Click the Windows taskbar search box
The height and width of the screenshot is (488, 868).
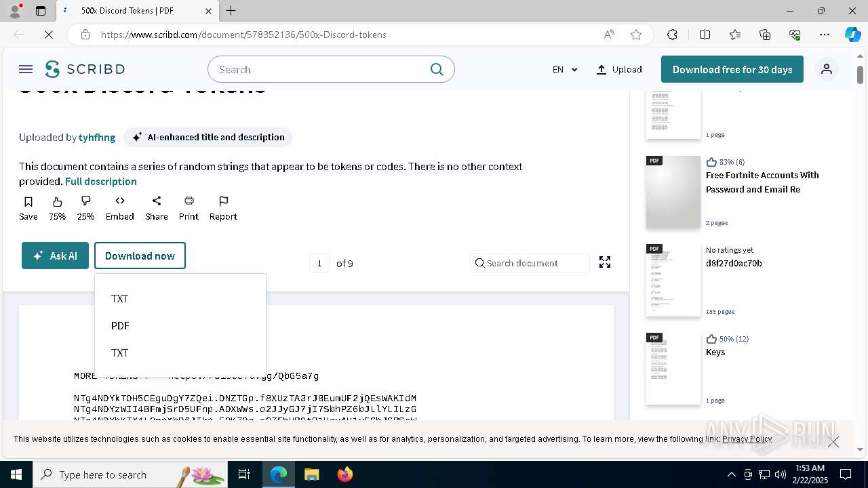(x=130, y=474)
